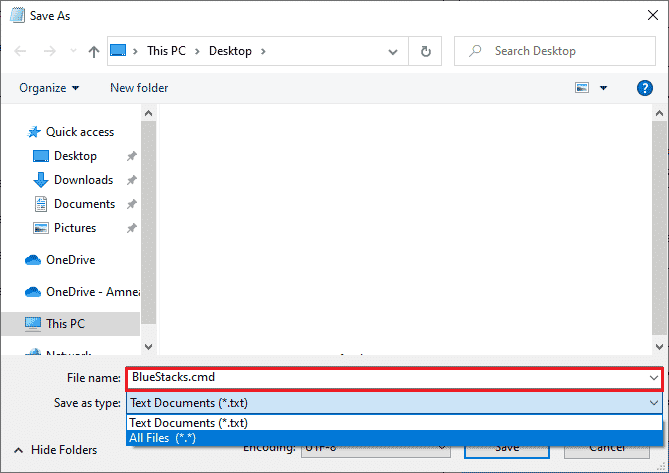Viewport: 669px width, 473px height.
Task: Choose Text Documents (*.txt) from list
Action: [394, 423]
